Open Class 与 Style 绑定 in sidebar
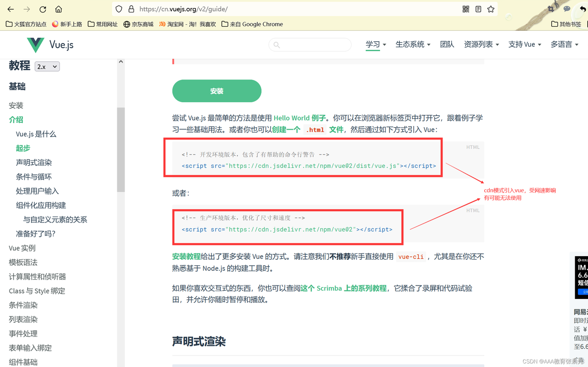Screen dimensions: 588x367 [37, 291]
